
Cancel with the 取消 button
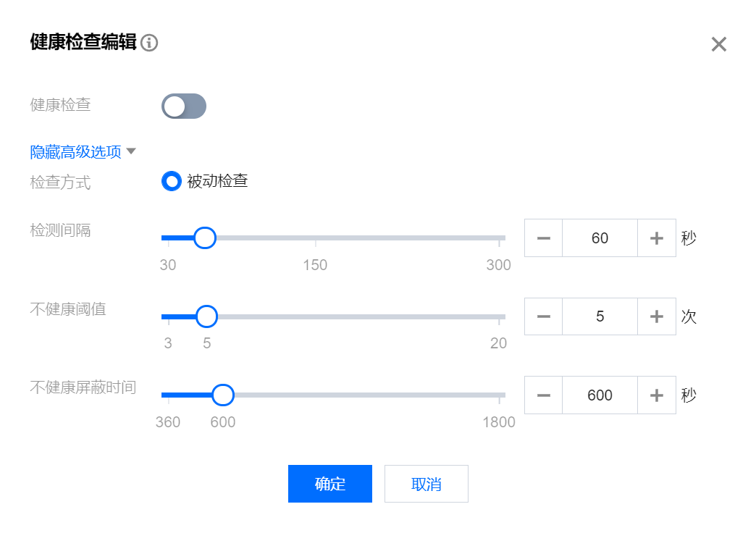(x=427, y=484)
